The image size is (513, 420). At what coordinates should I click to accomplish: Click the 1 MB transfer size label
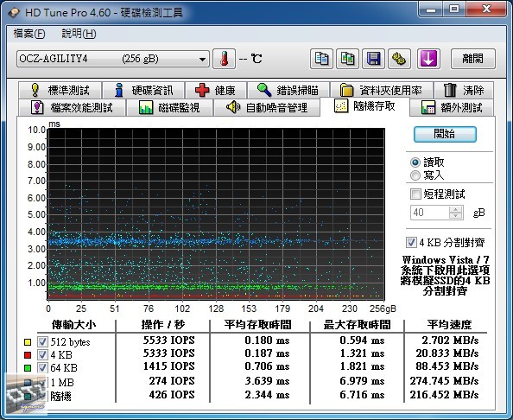click(62, 382)
